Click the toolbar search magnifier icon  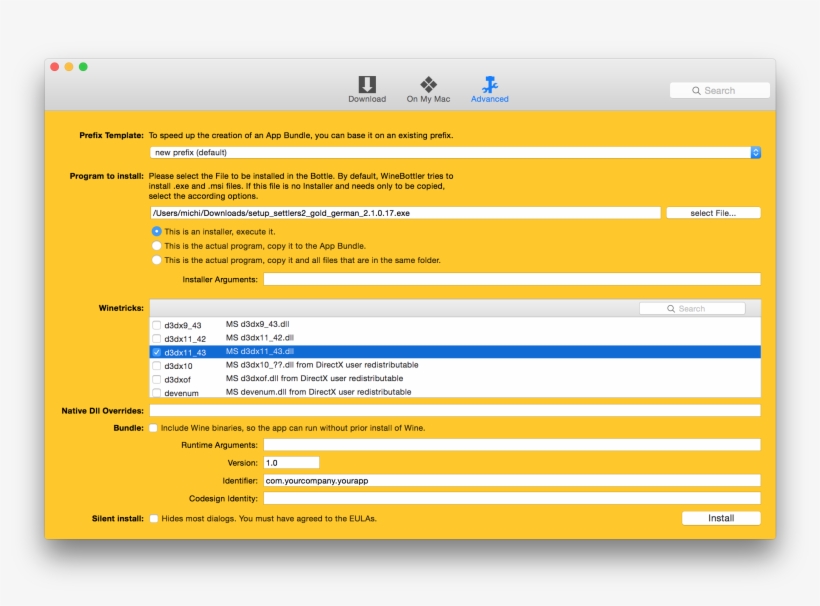696,90
